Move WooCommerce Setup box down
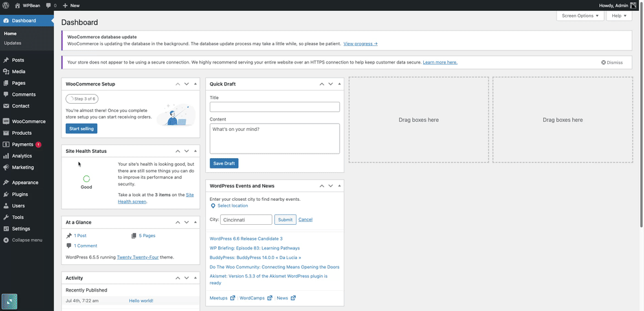Image resolution: width=644 pixels, height=311 pixels. [186, 84]
